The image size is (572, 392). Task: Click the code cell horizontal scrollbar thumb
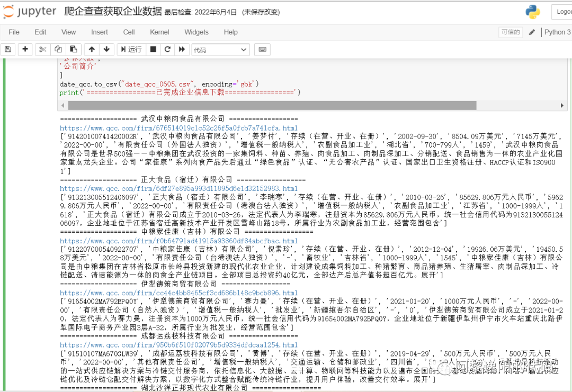[272, 105]
